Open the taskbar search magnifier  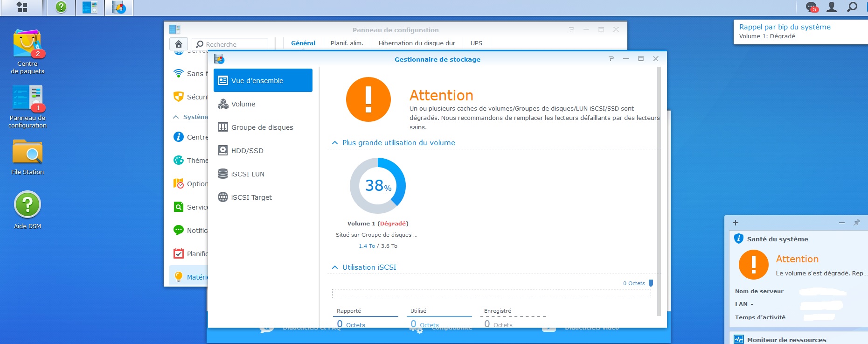[852, 7]
